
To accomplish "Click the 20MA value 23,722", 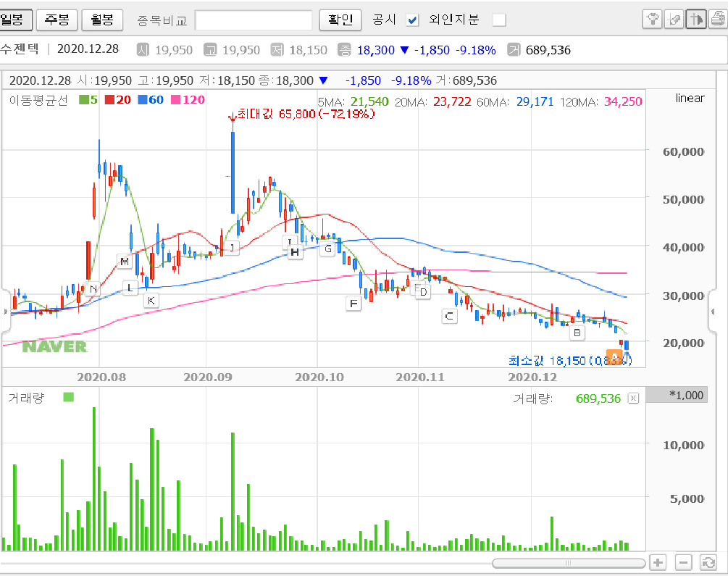I will tap(452, 101).
